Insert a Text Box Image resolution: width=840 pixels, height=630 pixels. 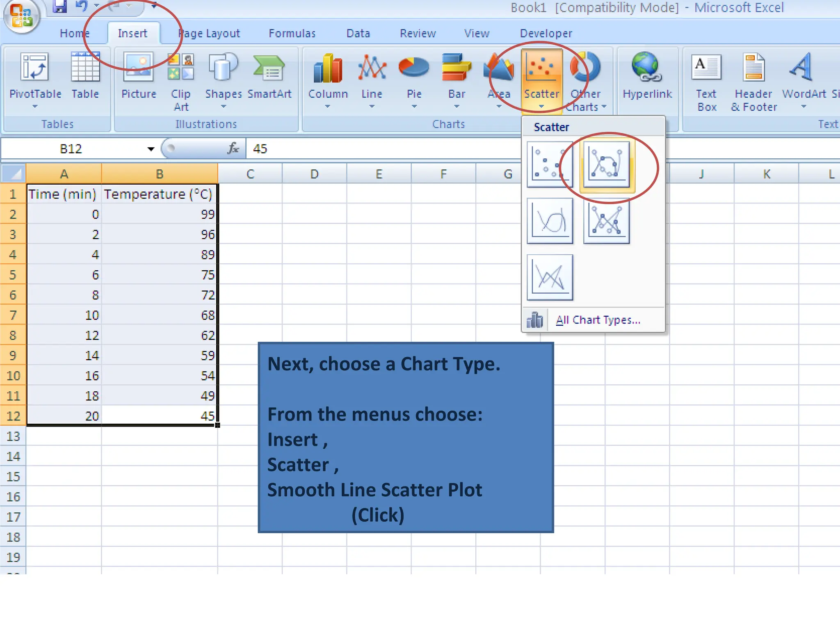706,82
